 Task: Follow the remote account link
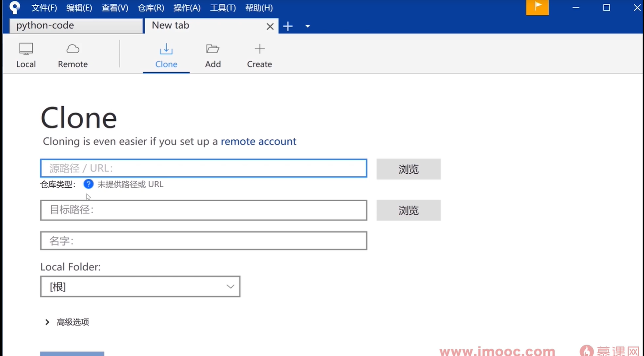point(258,142)
